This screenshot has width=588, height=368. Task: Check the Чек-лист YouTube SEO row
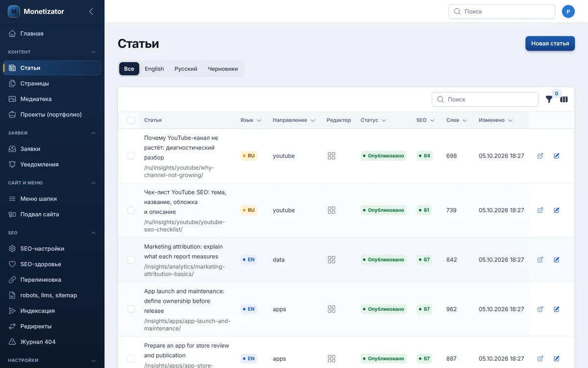click(131, 210)
